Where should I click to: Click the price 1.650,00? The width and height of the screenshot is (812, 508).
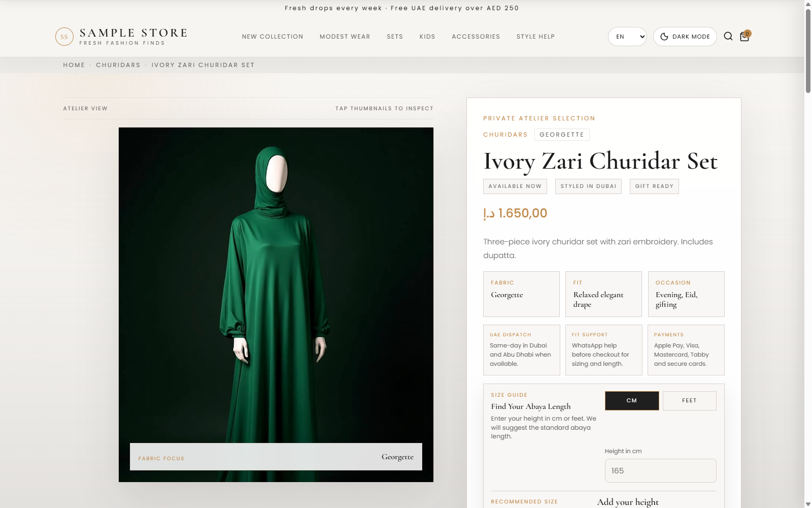tap(515, 213)
